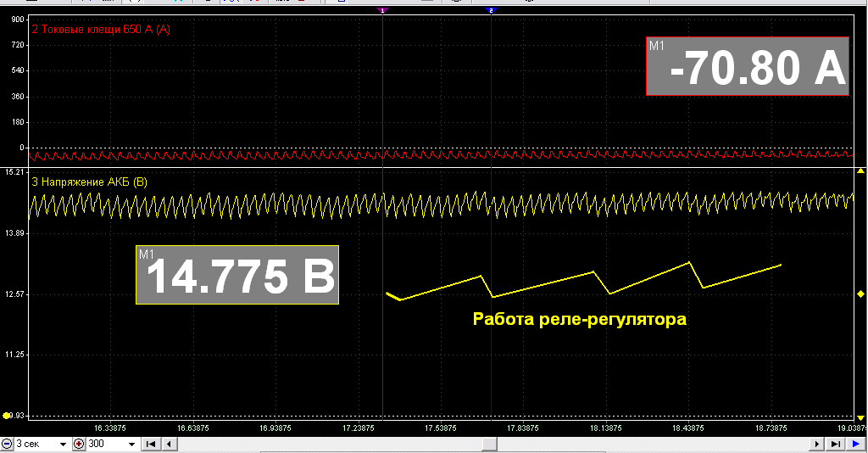Image resolution: width=868 pixels, height=453 pixels.
Task: Click the time axis value 18.43875
Action: pos(688,428)
